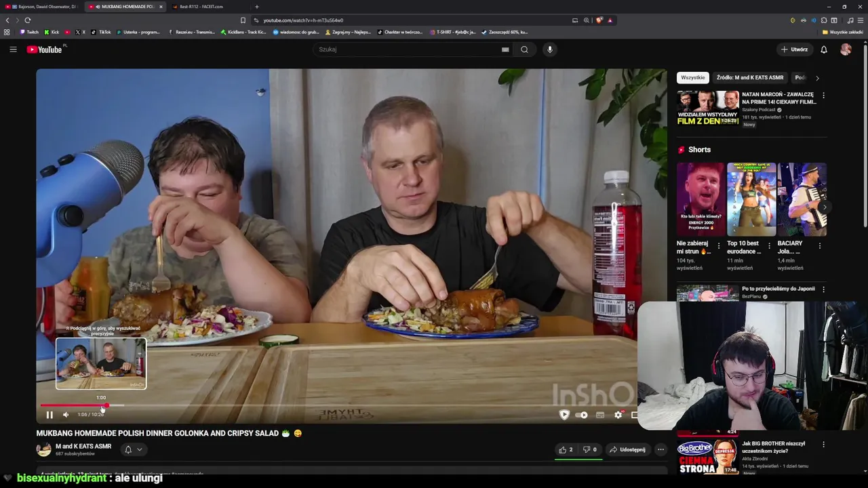Image resolution: width=868 pixels, height=488 pixels.
Task: Dislike the video
Action: point(590,449)
